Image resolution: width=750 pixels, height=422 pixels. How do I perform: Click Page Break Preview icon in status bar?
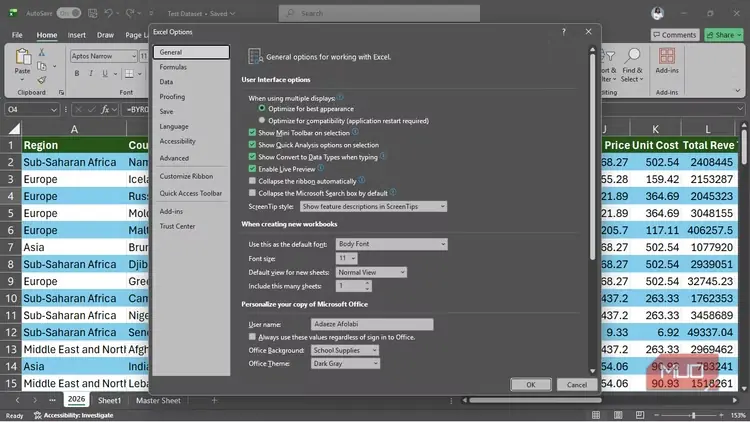point(640,415)
